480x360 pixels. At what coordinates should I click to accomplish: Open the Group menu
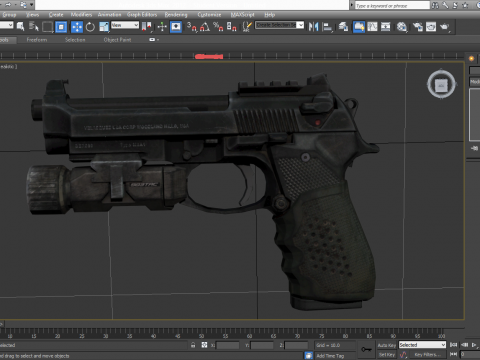point(9,15)
